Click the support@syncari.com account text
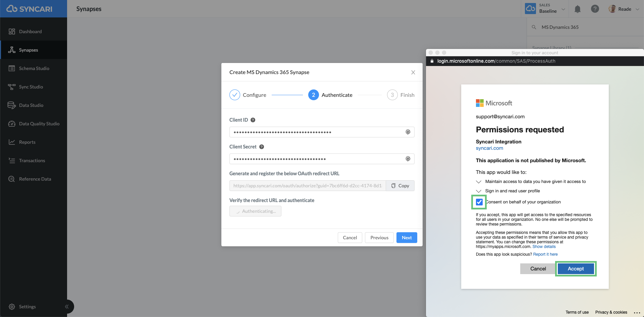Viewport: 644px width, 317px height. coord(500,117)
